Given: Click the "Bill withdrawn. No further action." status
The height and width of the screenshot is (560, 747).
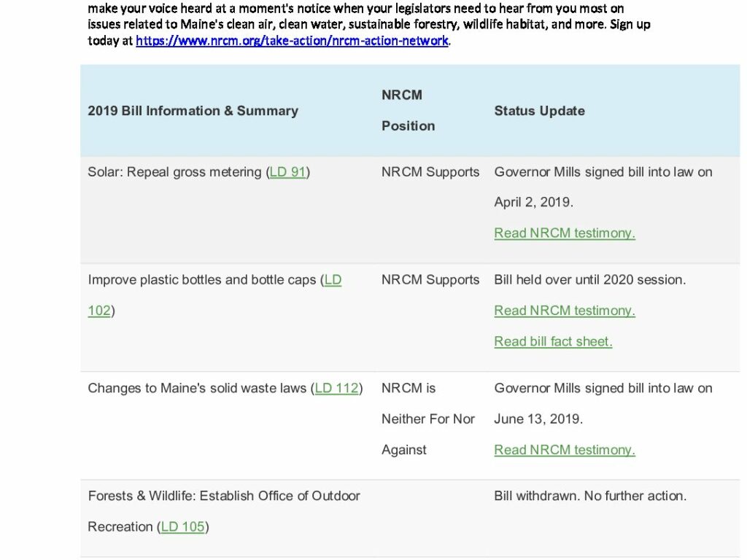Looking at the screenshot, I should click(590, 496).
